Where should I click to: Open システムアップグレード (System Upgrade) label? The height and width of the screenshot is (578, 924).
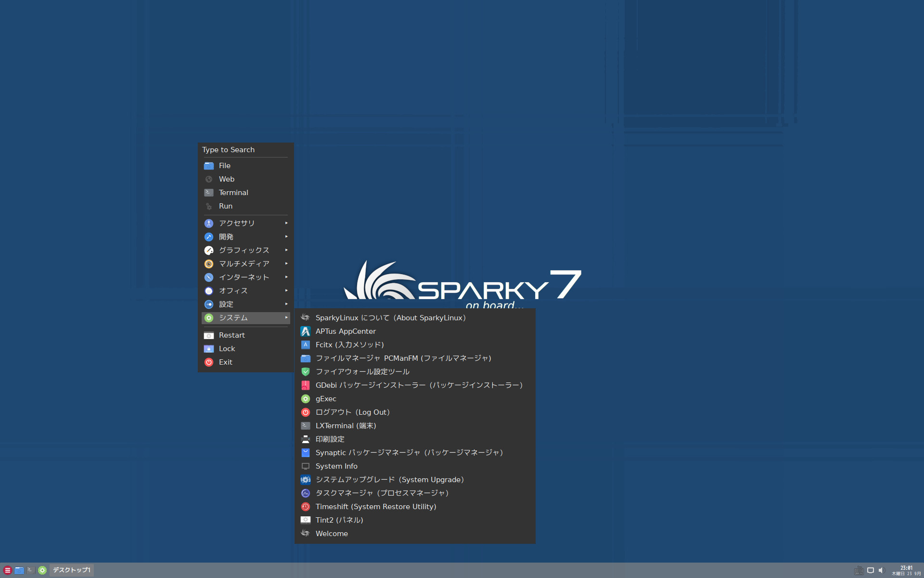tap(390, 480)
